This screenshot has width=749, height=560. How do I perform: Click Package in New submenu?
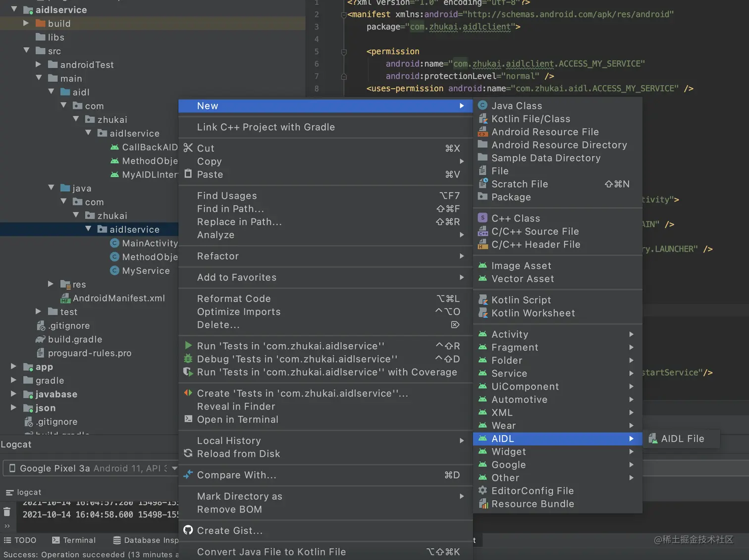click(x=557, y=197)
